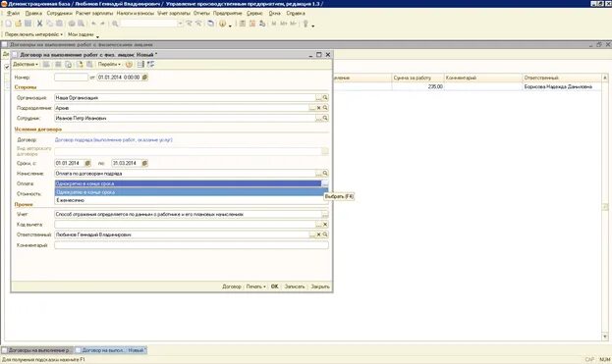Expand the search field dropdown arrow in main toolbar
The image size is (612, 364).
pyautogui.click(x=180, y=24)
